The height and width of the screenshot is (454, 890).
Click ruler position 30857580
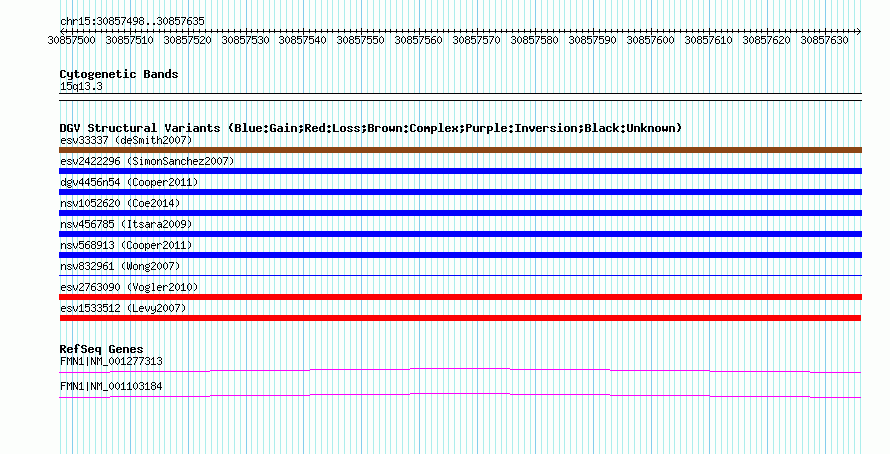pyautogui.click(x=534, y=40)
